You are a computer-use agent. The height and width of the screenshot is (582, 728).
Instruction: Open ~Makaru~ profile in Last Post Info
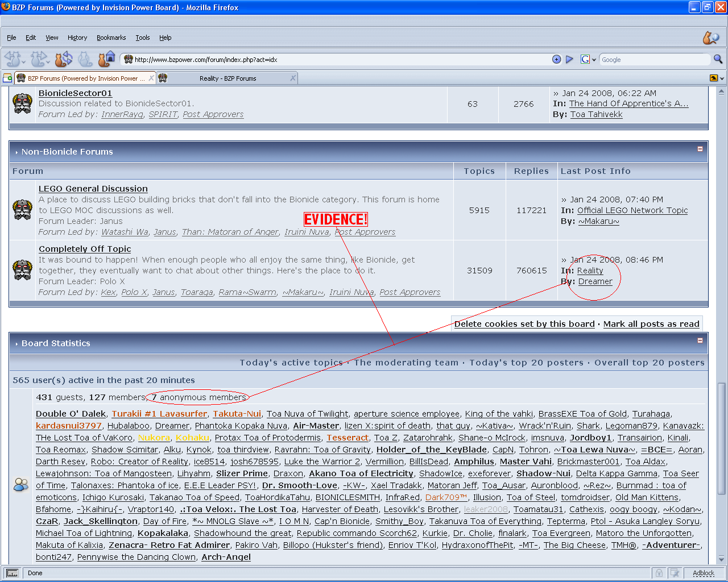[x=599, y=221]
